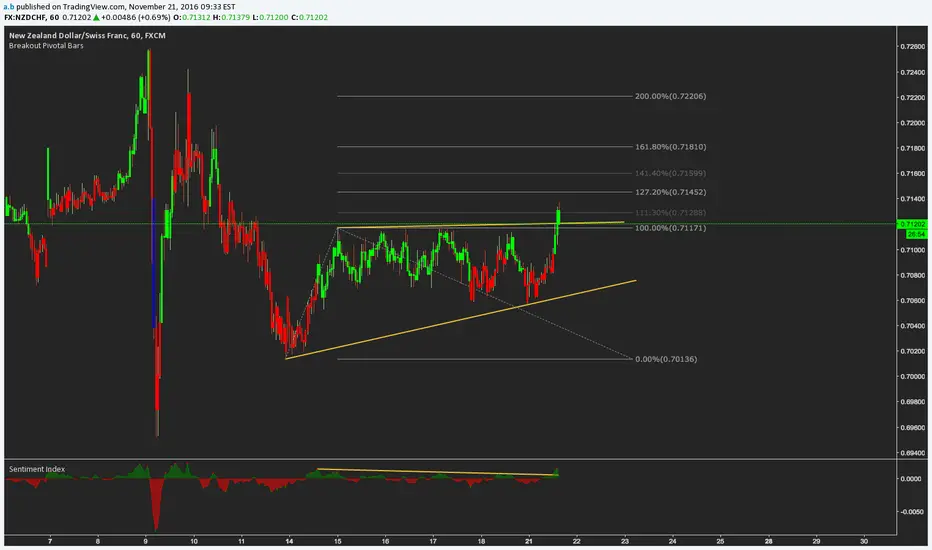Click the date 14 on time axis

pos(289,542)
